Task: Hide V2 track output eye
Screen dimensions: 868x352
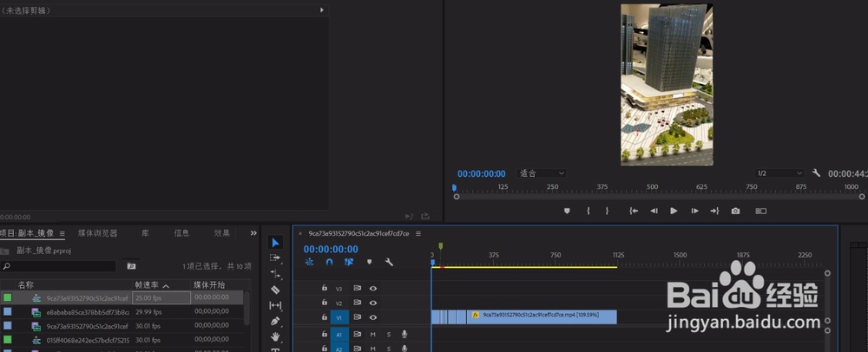Action: point(373,303)
